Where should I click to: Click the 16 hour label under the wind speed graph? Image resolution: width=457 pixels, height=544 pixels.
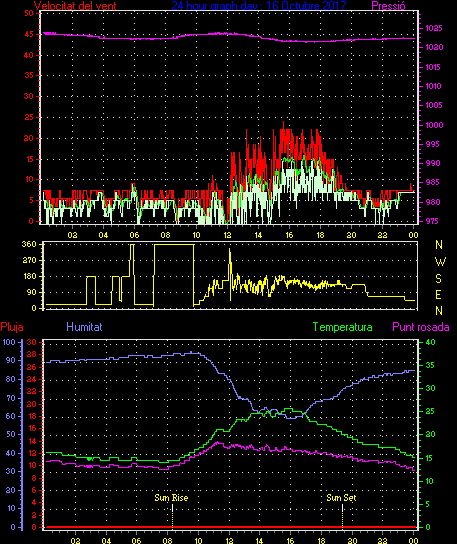click(x=289, y=235)
